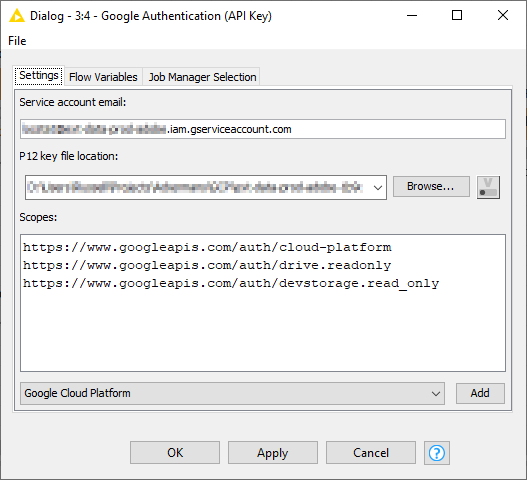This screenshot has width=527, height=480.
Task: Open the flow variable icon next to Browse
Action: tap(488, 187)
